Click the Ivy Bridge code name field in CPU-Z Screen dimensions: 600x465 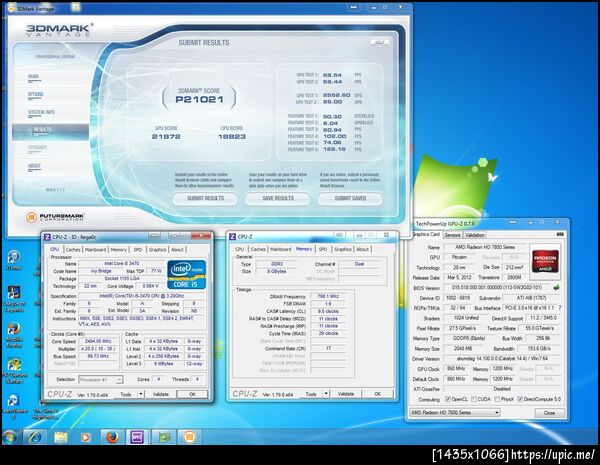point(102,271)
